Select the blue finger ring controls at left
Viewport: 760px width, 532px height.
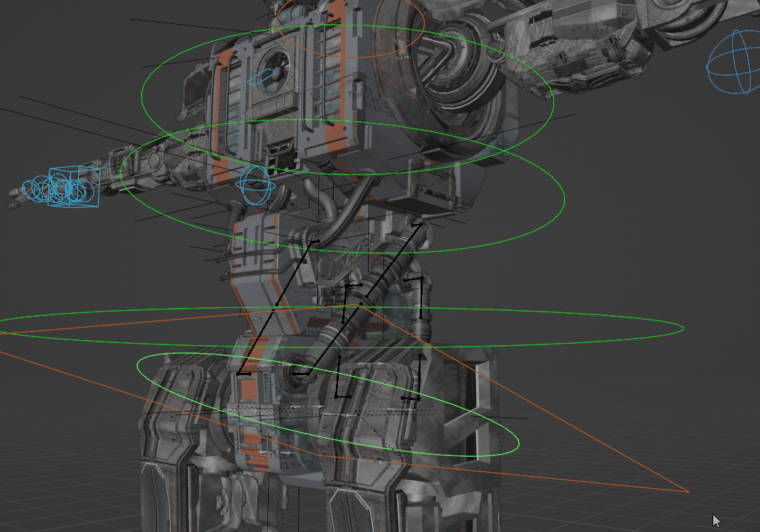click(x=57, y=190)
